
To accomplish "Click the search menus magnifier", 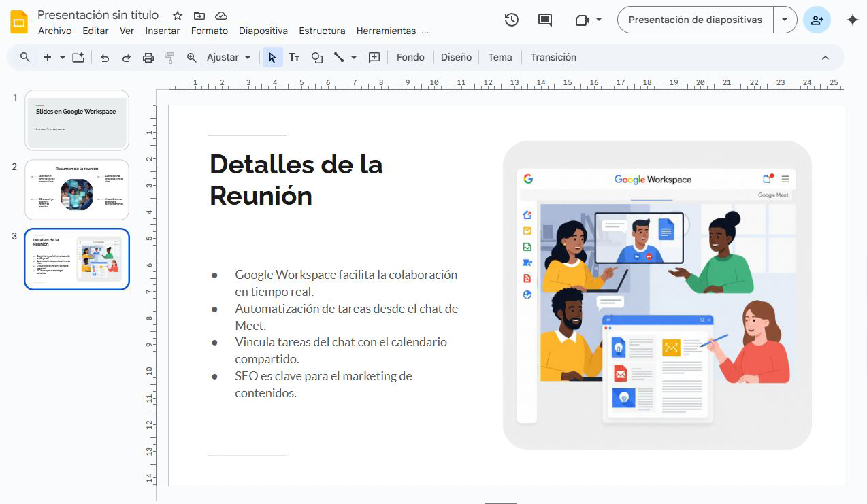I will tap(25, 57).
